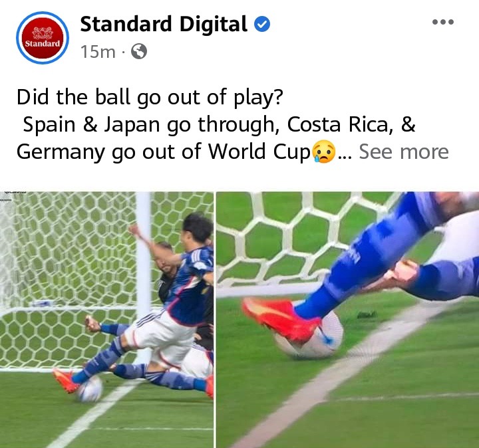Viewport: 479px width, 448px height.
Task: Expand the post with See more
Action: tap(404, 152)
